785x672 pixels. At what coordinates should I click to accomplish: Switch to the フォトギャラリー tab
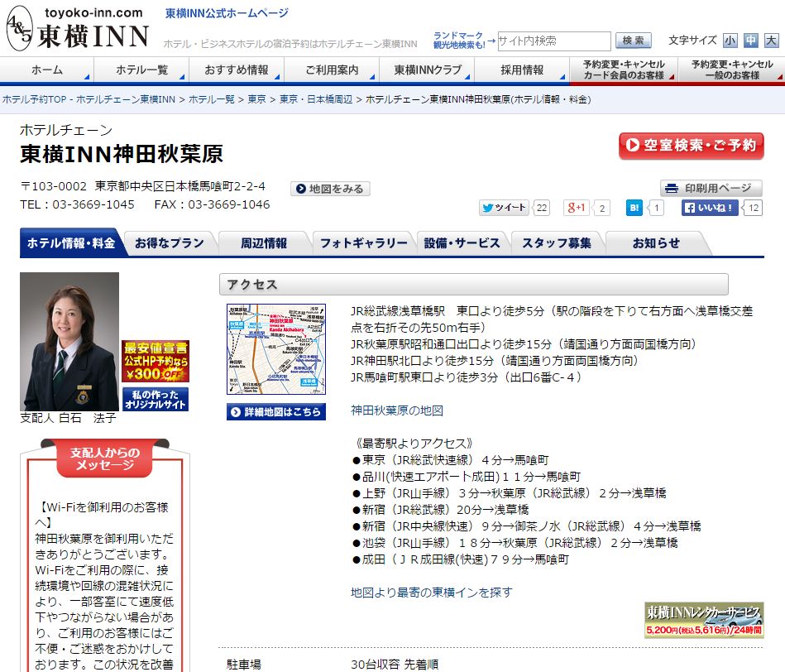364,243
